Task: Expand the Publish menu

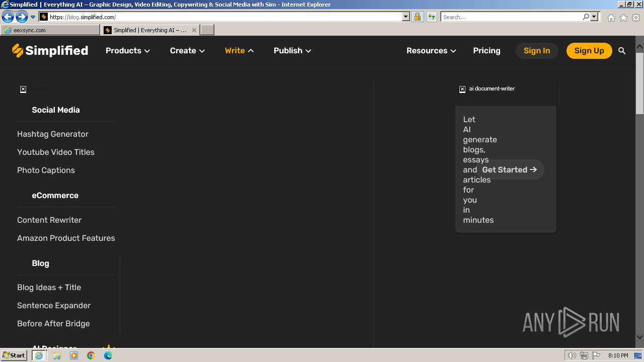Action: click(x=292, y=51)
